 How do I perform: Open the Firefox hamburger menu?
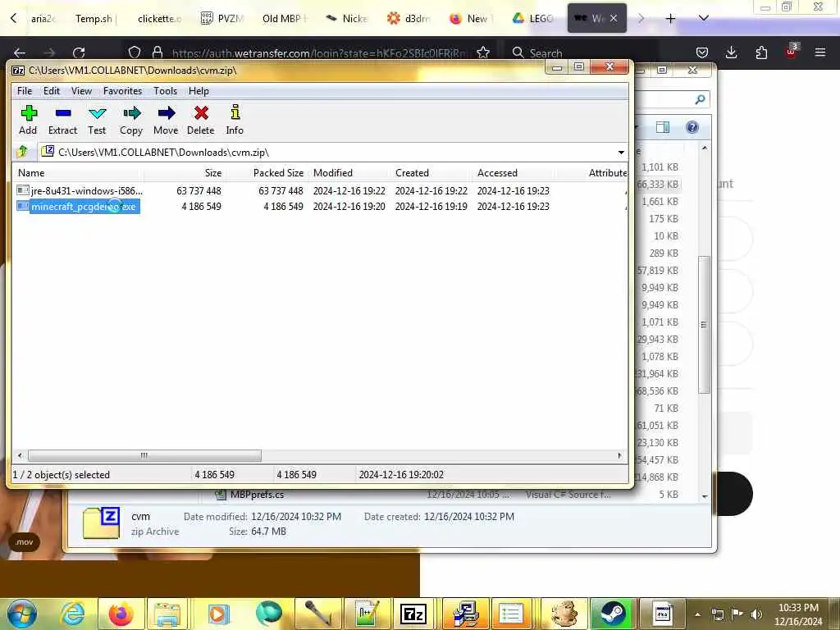click(x=820, y=52)
